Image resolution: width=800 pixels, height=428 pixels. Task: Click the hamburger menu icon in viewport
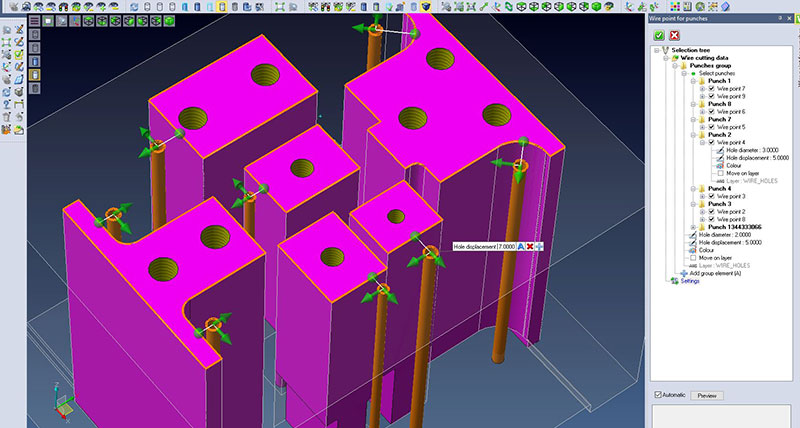(x=34, y=20)
